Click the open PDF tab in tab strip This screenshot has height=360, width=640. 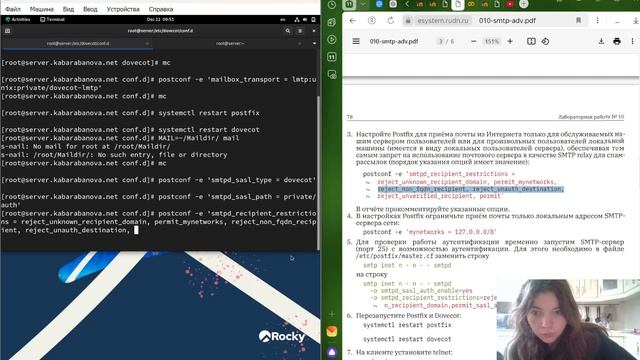[x=458, y=4]
